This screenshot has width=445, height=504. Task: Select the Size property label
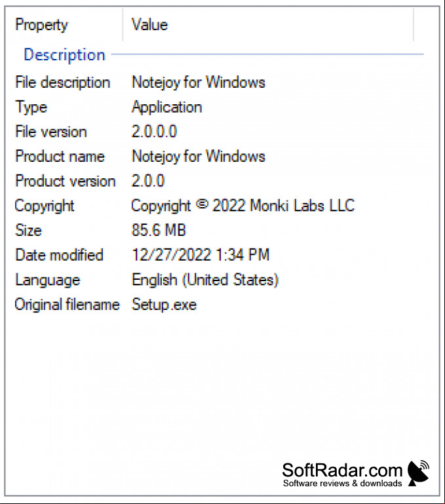(x=28, y=231)
